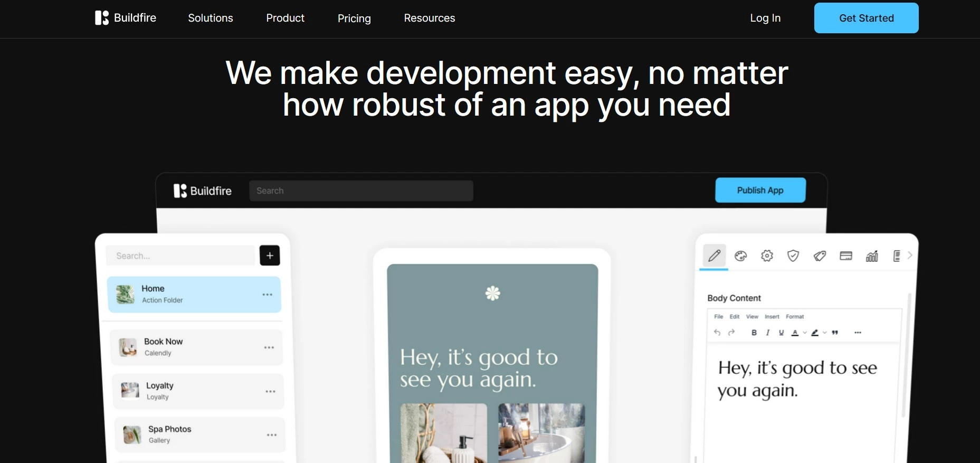Open the three-dot menu for Home

[x=268, y=295]
